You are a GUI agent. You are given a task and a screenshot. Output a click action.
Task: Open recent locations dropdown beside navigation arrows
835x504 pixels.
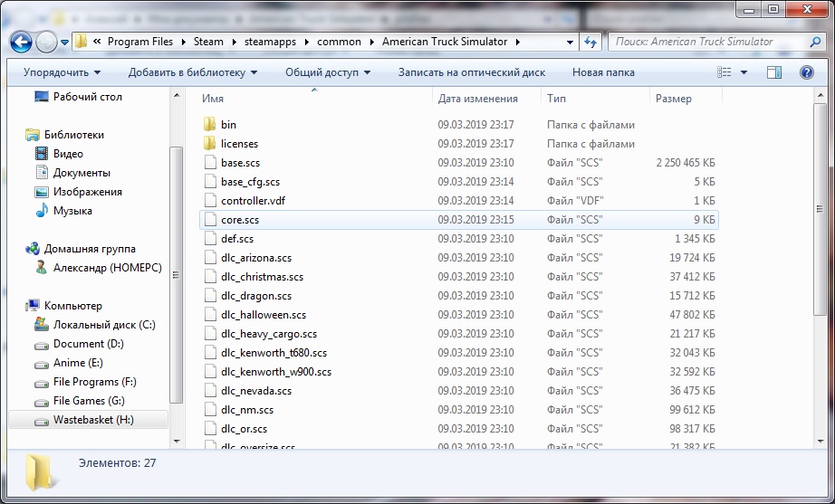pos(64,42)
